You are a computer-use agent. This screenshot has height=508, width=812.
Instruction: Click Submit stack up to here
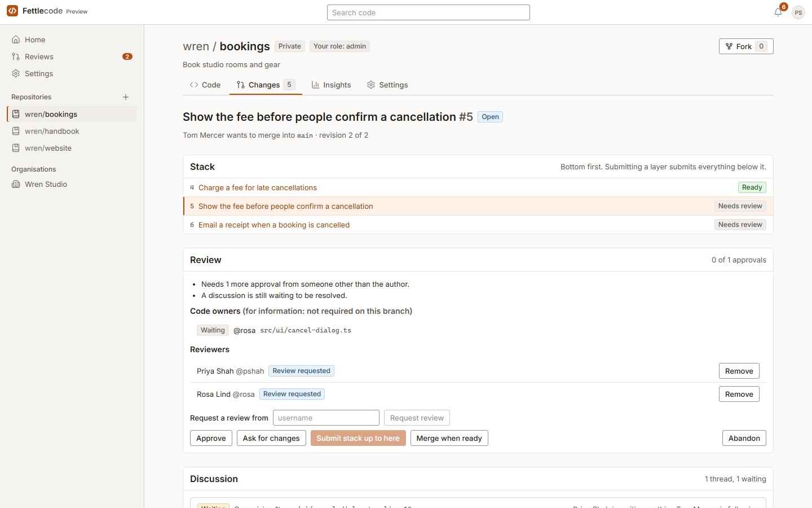[358, 438]
